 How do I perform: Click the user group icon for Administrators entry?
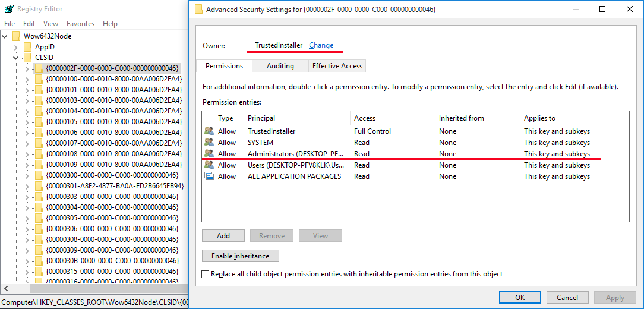coord(209,153)
